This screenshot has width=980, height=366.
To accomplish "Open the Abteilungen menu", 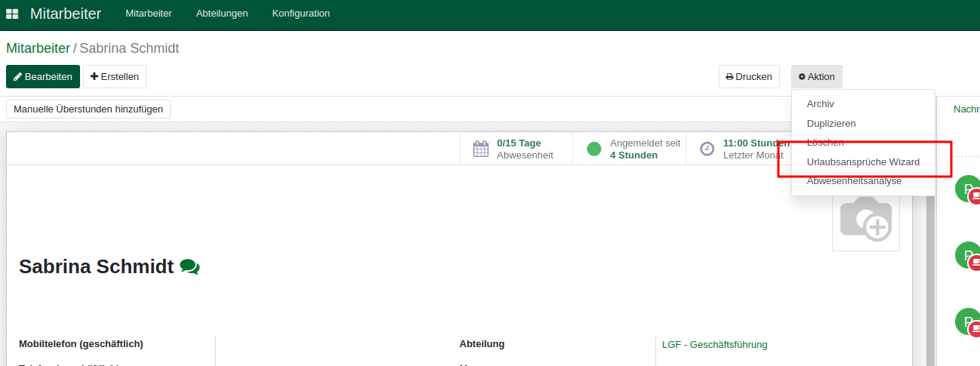I will pyautogui.click(x=222, y=14).
